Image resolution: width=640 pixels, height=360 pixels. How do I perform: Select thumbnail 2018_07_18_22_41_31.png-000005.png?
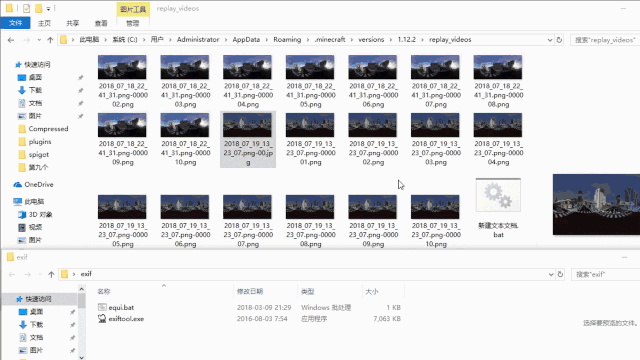pyautogui.click(x=310, y=67)
